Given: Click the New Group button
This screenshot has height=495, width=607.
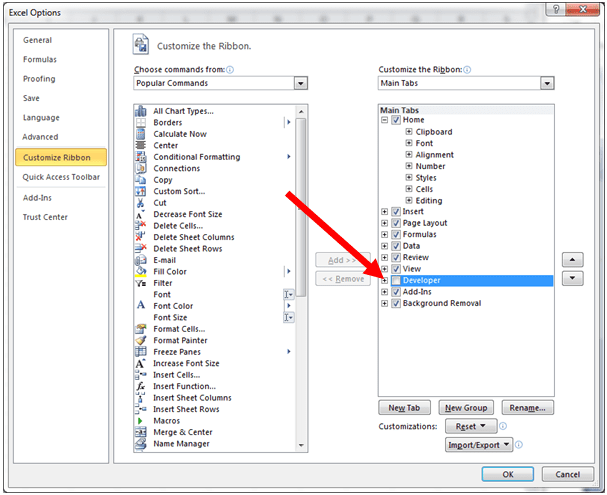Looking at the screenshot, I should point(467,408).
